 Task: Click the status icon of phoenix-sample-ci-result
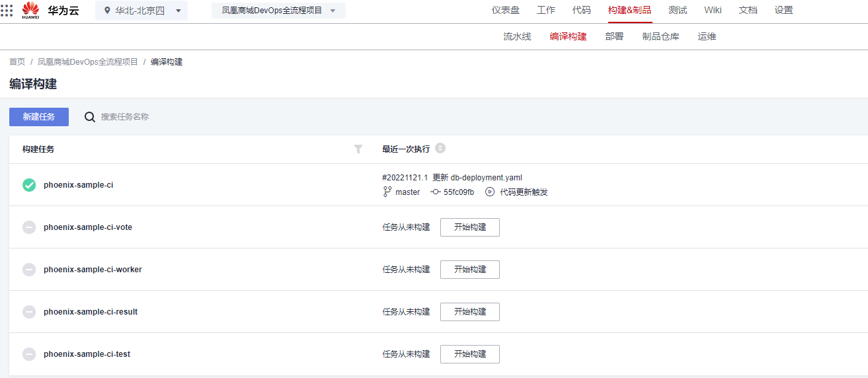[29, 312]
